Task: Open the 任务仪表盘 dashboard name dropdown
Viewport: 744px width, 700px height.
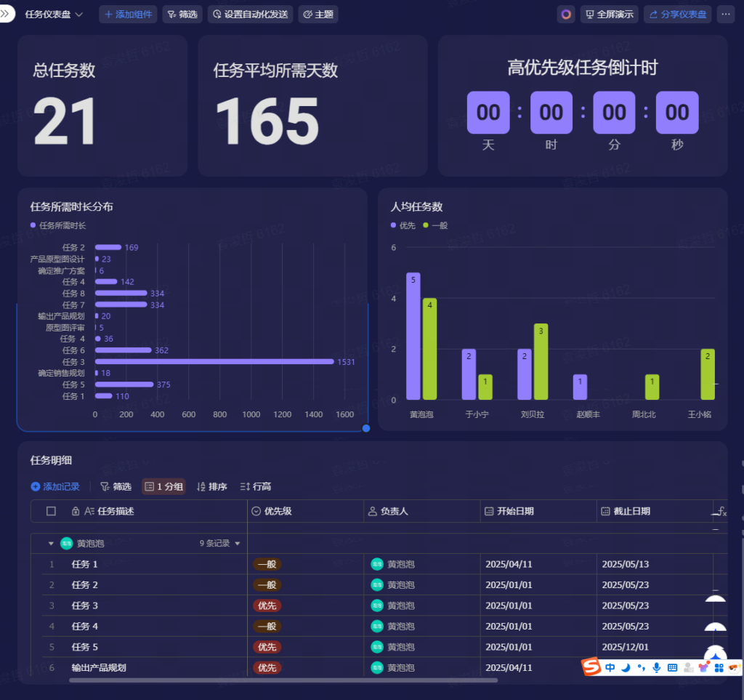Action: coord(54,15)
